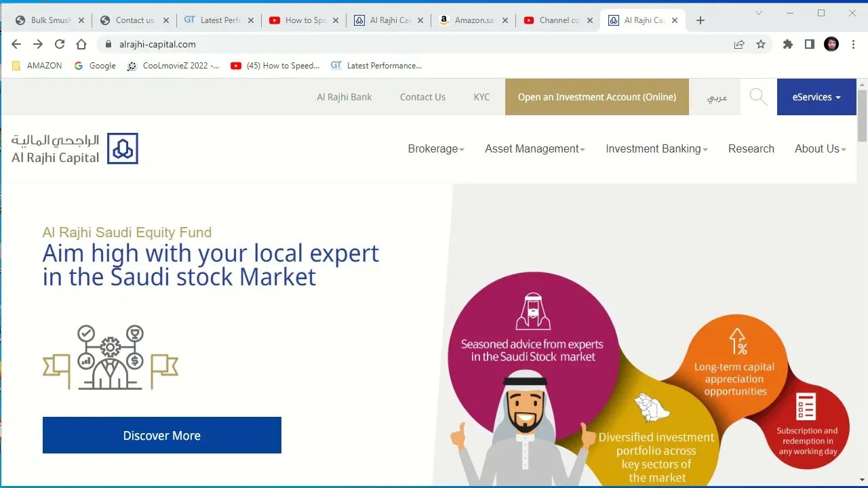Screen dimensions: 868x488
Task: Click Open an Investment Account (Online)
Action: point(597,97)
